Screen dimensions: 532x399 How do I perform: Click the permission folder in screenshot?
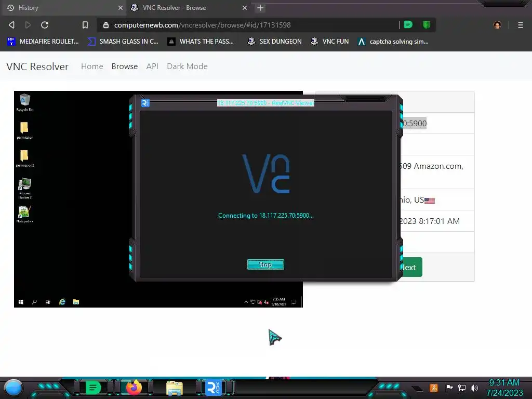coord(25,130)
